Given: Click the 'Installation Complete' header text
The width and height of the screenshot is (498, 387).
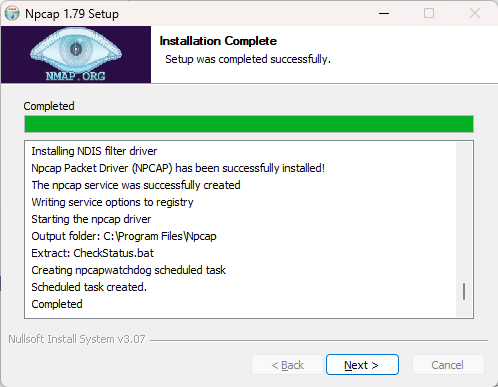Looking at the screenshot, I should tap(218, 41).
